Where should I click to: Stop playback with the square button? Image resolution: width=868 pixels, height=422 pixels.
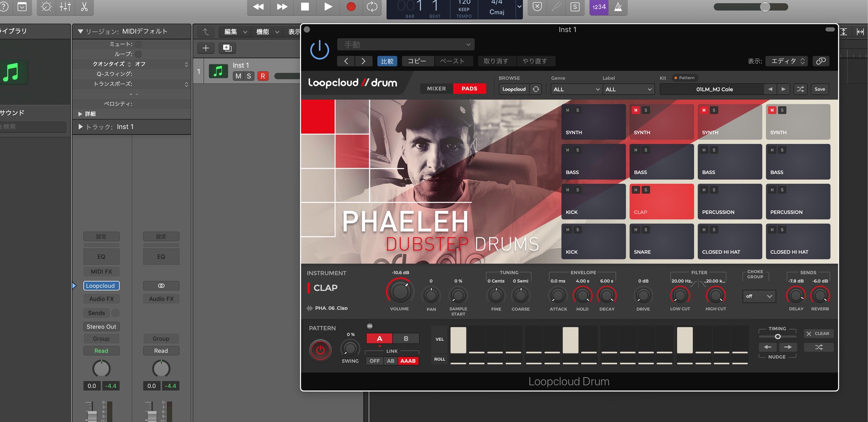(x=305, y=7)
